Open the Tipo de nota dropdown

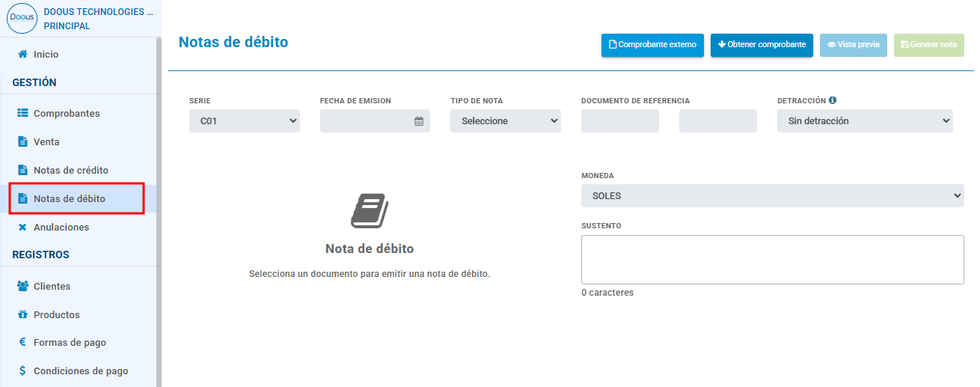[506, 121]
